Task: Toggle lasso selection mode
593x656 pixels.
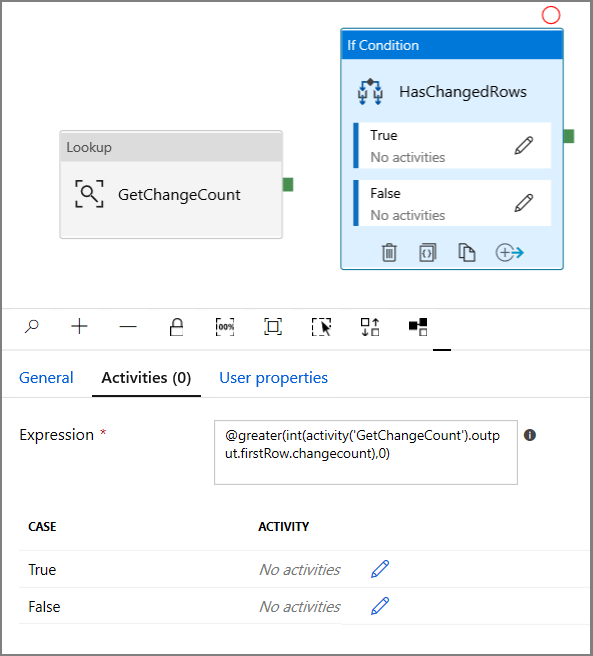Action: 321,327
